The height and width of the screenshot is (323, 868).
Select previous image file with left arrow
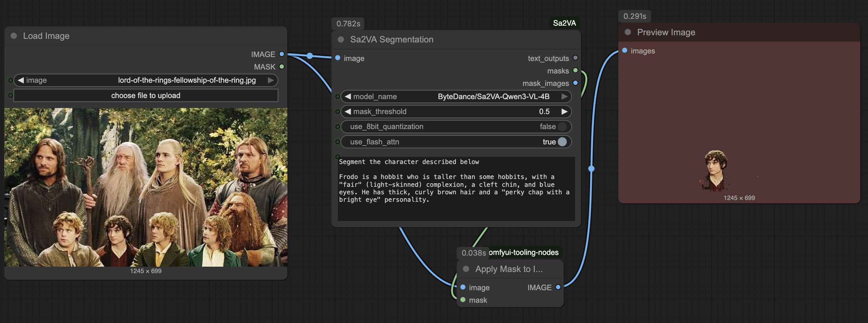21,80
